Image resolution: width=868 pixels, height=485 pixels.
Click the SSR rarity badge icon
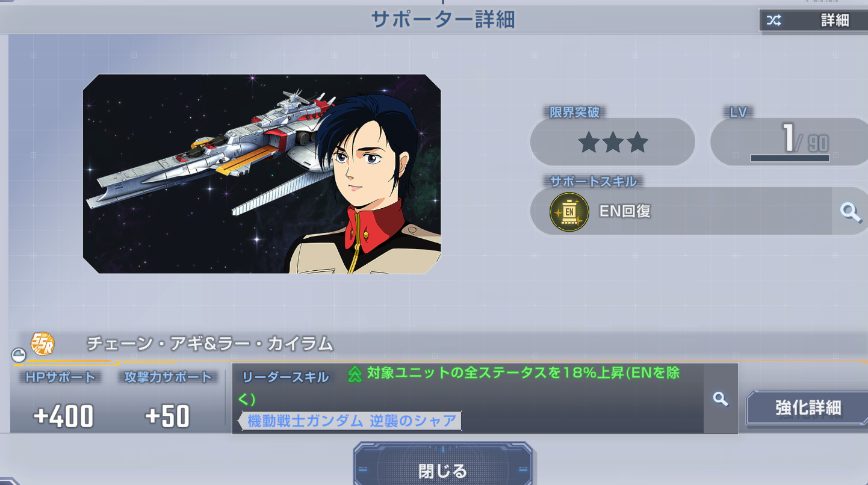pyautogui.click(x=42, y=344)
